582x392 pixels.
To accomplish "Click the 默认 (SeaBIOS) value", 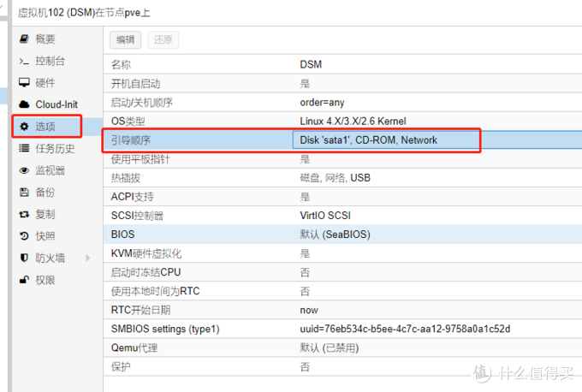I will 336,235.
